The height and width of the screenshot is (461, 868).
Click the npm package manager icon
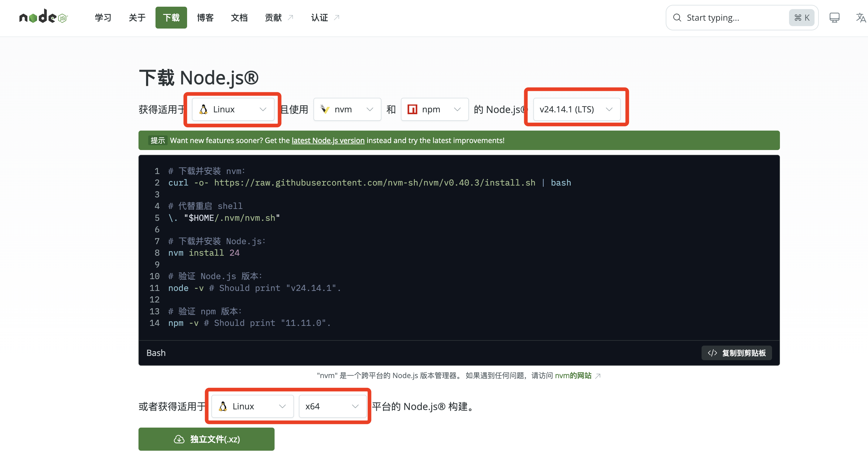coord(412,109)
